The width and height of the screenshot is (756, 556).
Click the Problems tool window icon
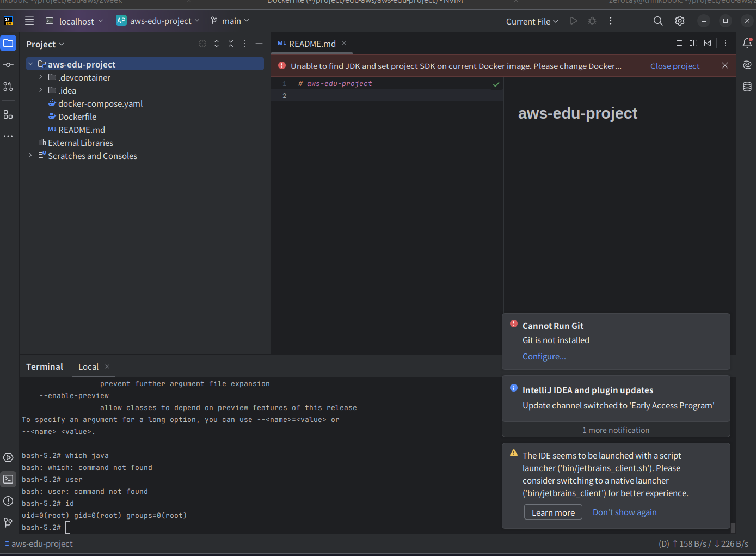(x=8, y=501)
